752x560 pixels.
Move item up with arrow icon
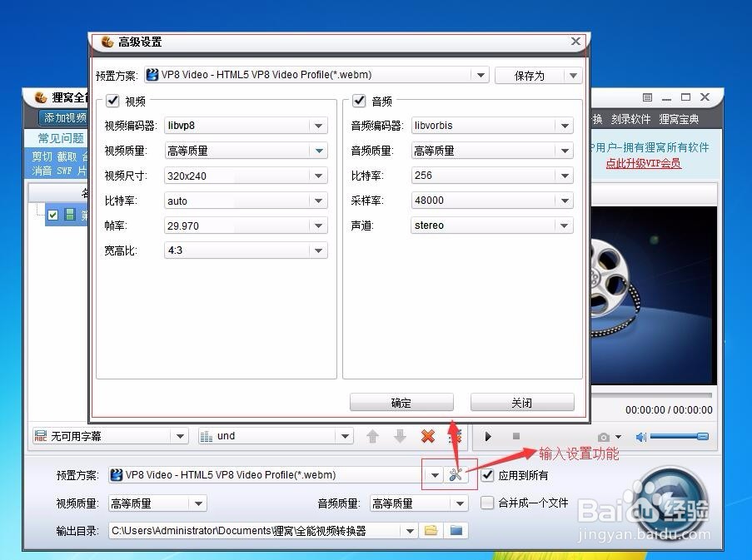372,436
